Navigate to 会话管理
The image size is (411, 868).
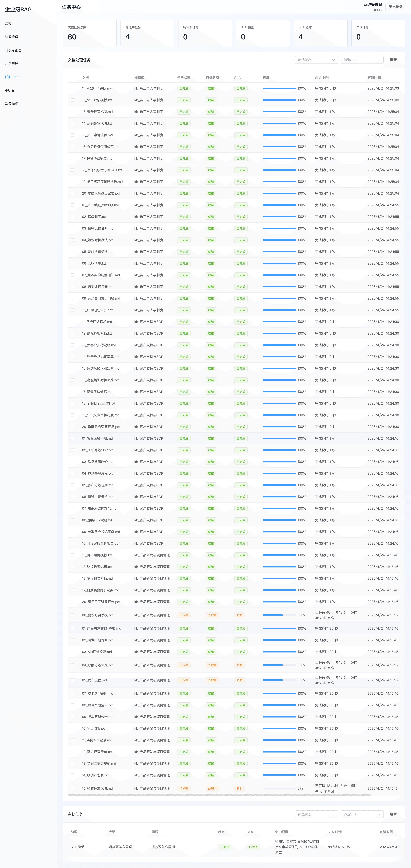11,64
